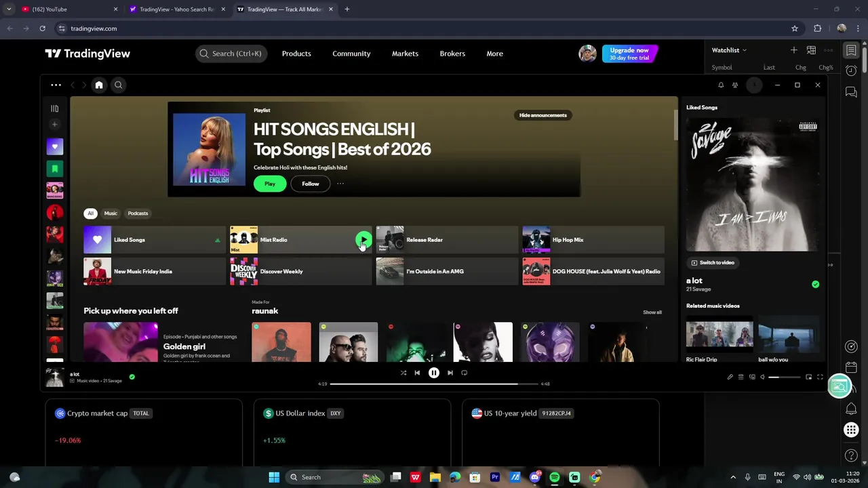This screenshot has width=868, height=488.
Task: Open Spotify friend activity icon
Action: click(x=735, y=85)
